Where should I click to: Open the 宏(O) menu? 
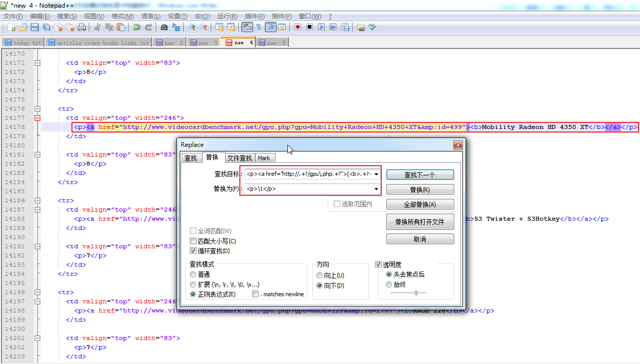pyautogui.click(x=201, y=16)
